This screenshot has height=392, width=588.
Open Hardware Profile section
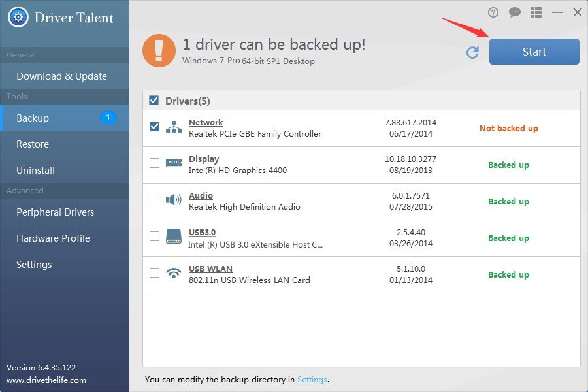click(65, 238)
